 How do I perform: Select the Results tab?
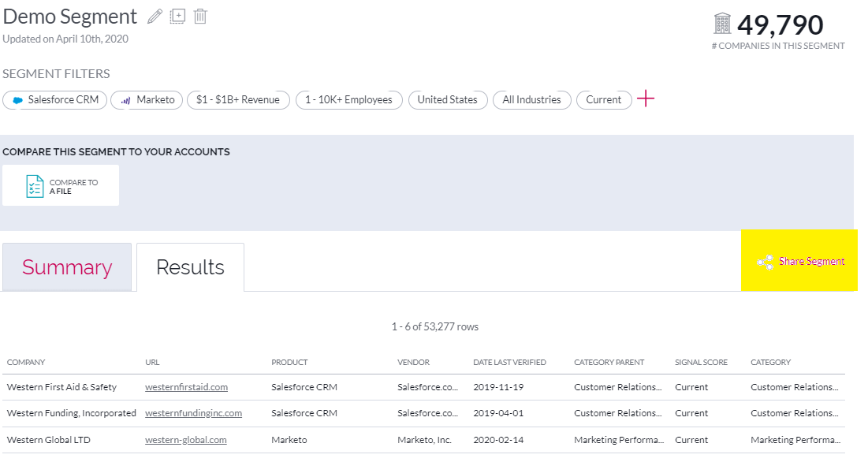190,267
